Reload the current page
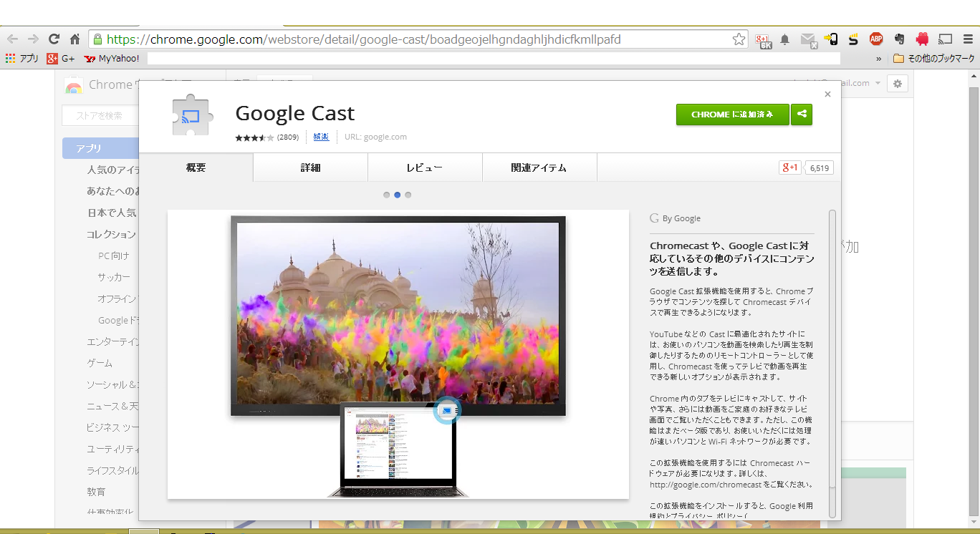The image size is (980, 534). (x=54, y=39)
